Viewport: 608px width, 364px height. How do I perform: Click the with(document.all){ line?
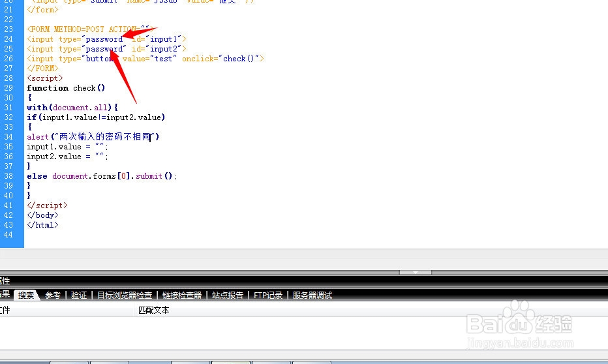[72, 108]
